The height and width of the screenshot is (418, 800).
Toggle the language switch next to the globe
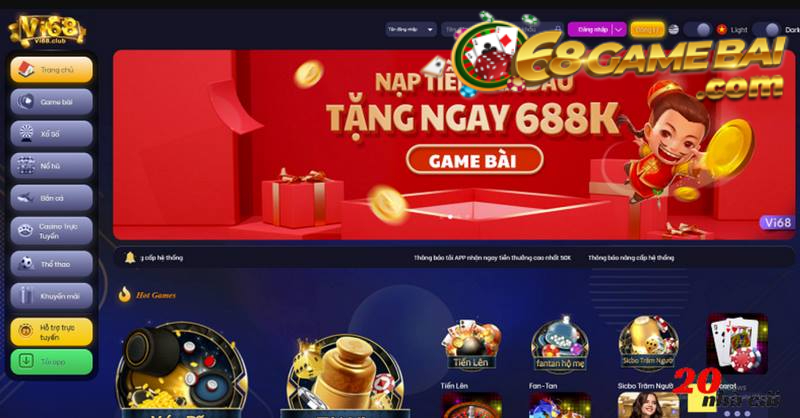pyautogui.click(x=698, y=30)
